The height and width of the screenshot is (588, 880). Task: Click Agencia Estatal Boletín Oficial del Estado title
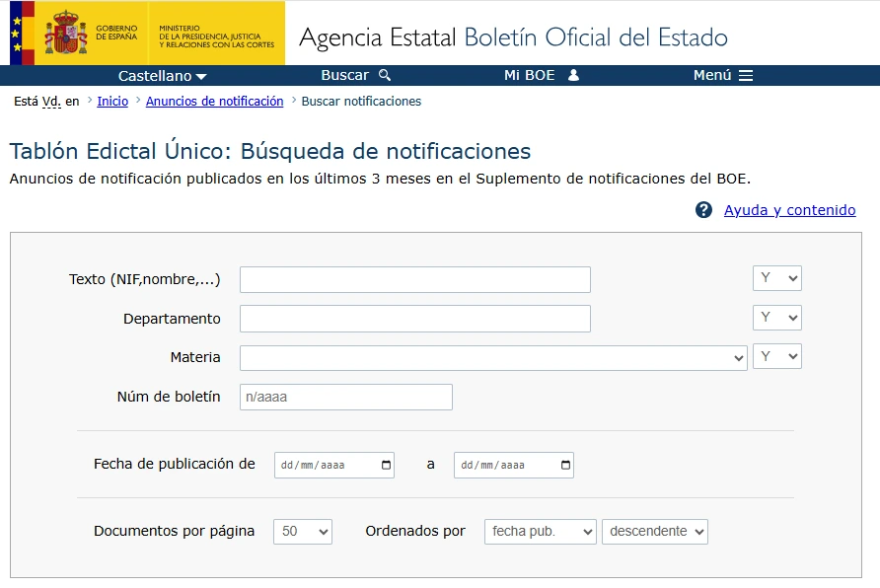coord(513,37)
